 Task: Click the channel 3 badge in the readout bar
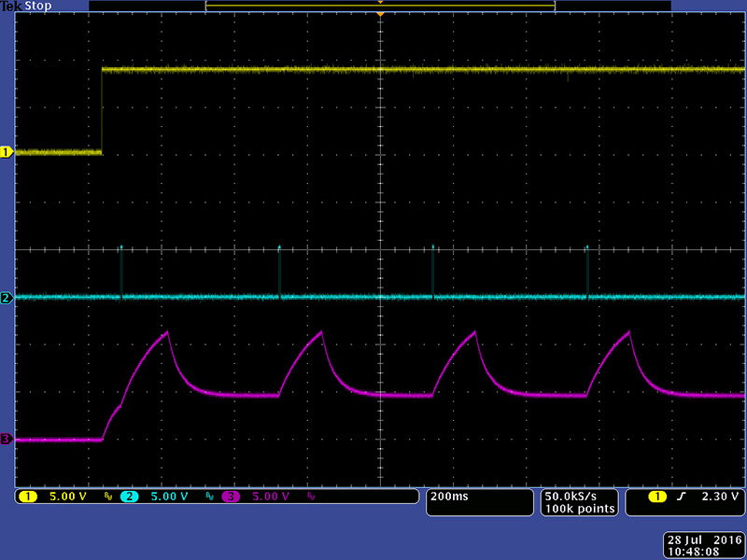pos(230,497)
